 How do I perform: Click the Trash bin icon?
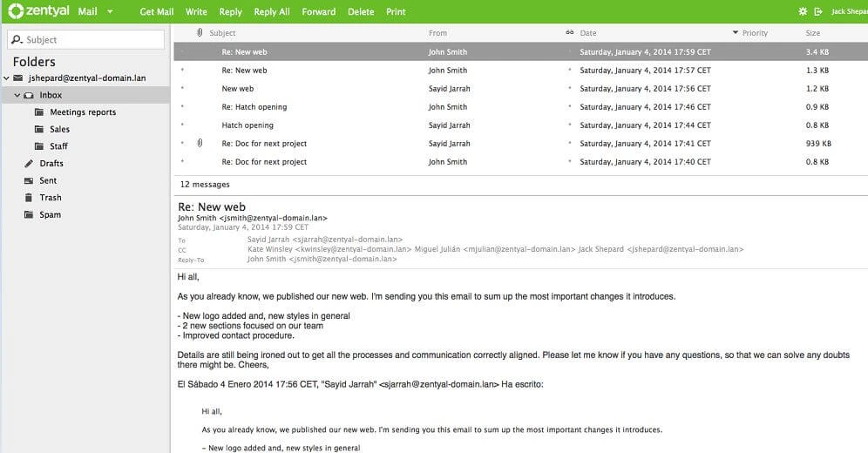click(29, 198)
